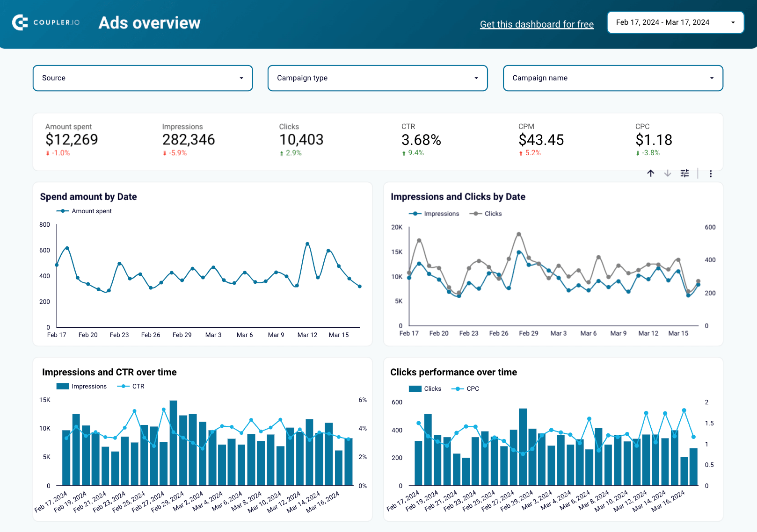Image resolution: width=757 pixels, height=532 pixels.
Task: Click the red increase arrow under CPM
Action: [520, 153]
